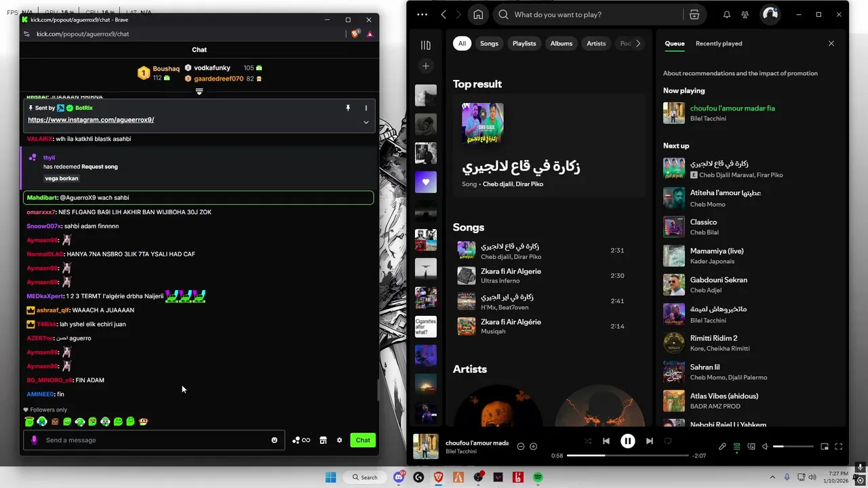Open Kick chat settings gear

click(x=340, y=440)
